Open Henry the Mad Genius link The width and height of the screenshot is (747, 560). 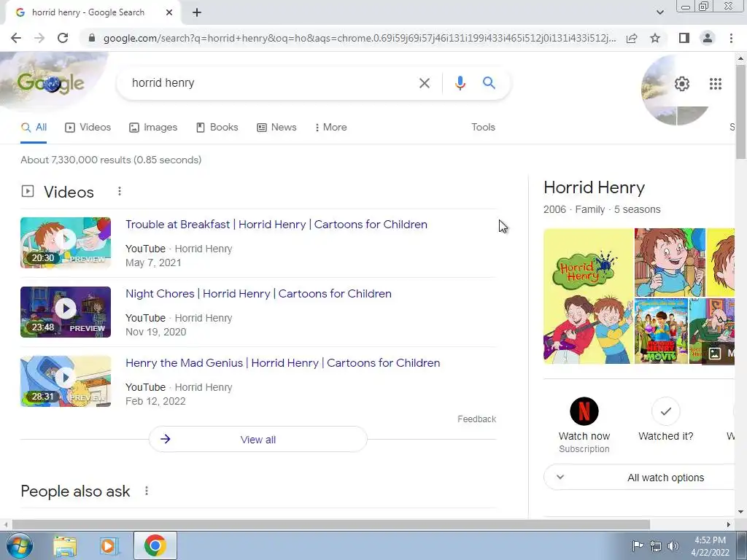click(282, 363)
